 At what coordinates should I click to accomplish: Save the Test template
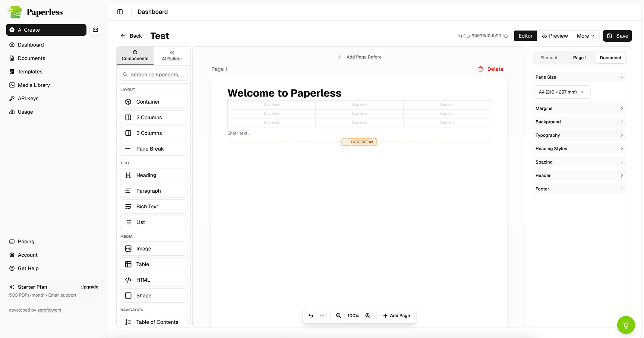click(617, 36)
